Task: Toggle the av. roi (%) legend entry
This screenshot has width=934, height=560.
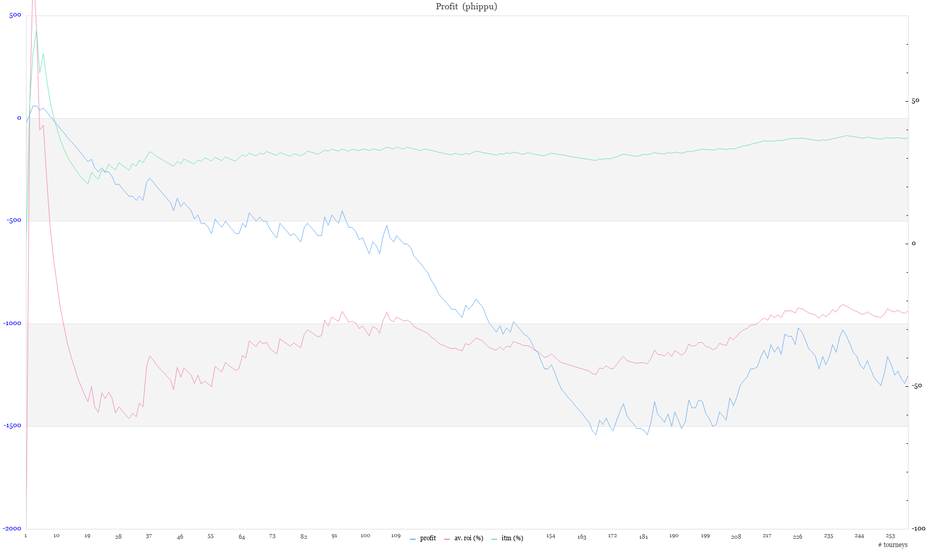Action: click(469, 538)
